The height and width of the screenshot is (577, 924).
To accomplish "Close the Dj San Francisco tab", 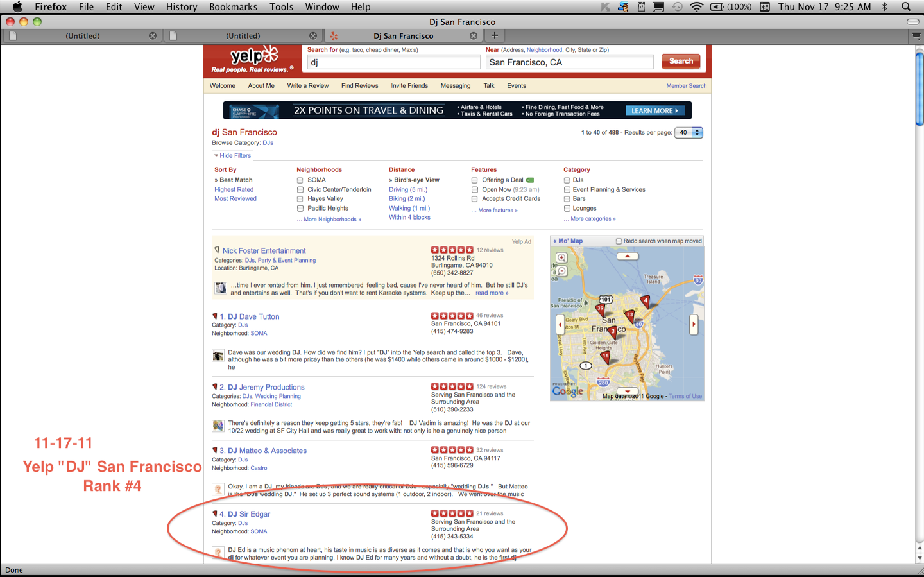I will tap(474, 36).
